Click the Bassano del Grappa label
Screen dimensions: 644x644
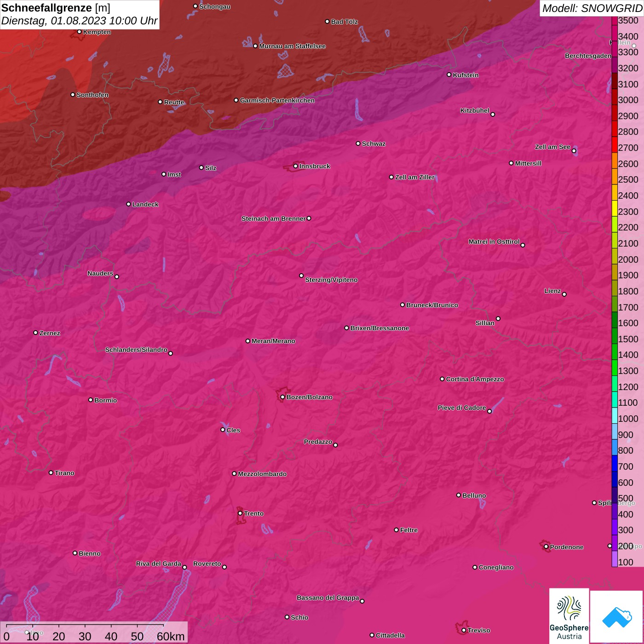point(328,598)
